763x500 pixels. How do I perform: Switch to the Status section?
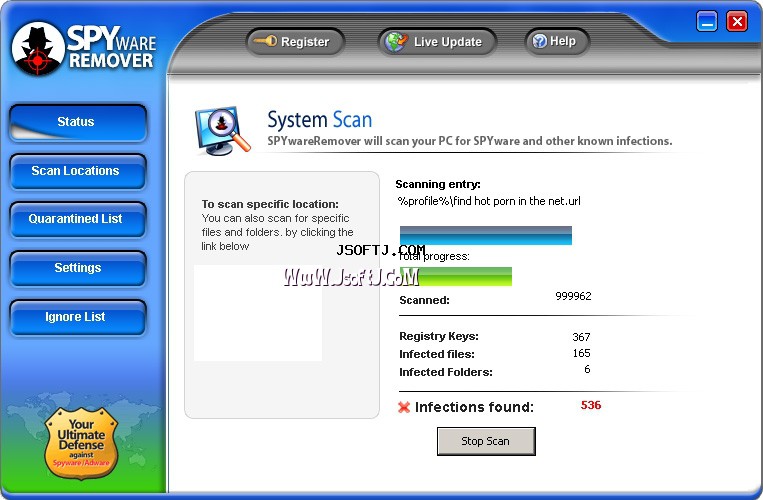click(x=78, y=123)
